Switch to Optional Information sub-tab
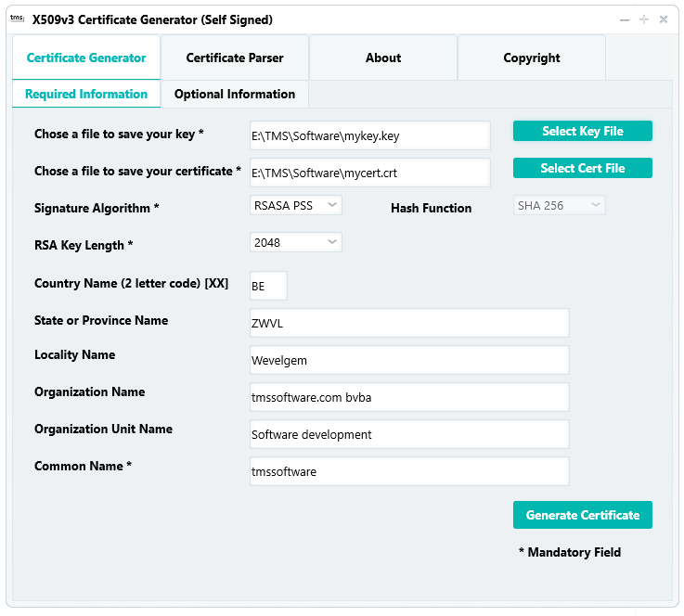 click(235, 94)
